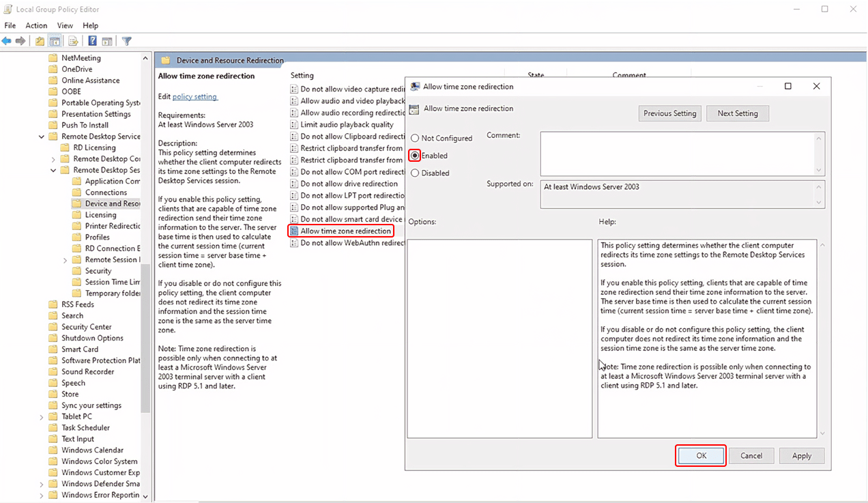This screenshot has height=503, width=868.
Task: Click the Up One Level folder icon
Action: (40, 41)
